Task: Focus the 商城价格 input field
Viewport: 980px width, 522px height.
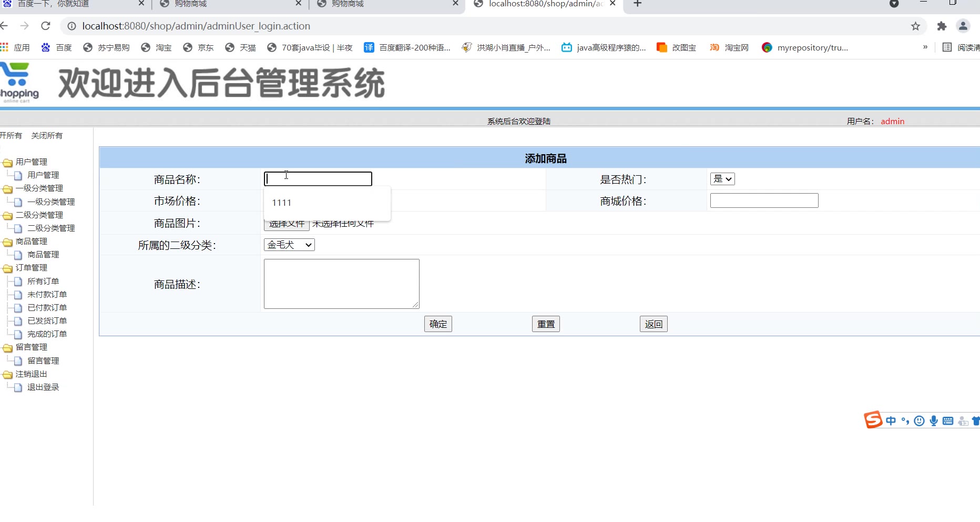Action: 764,200
